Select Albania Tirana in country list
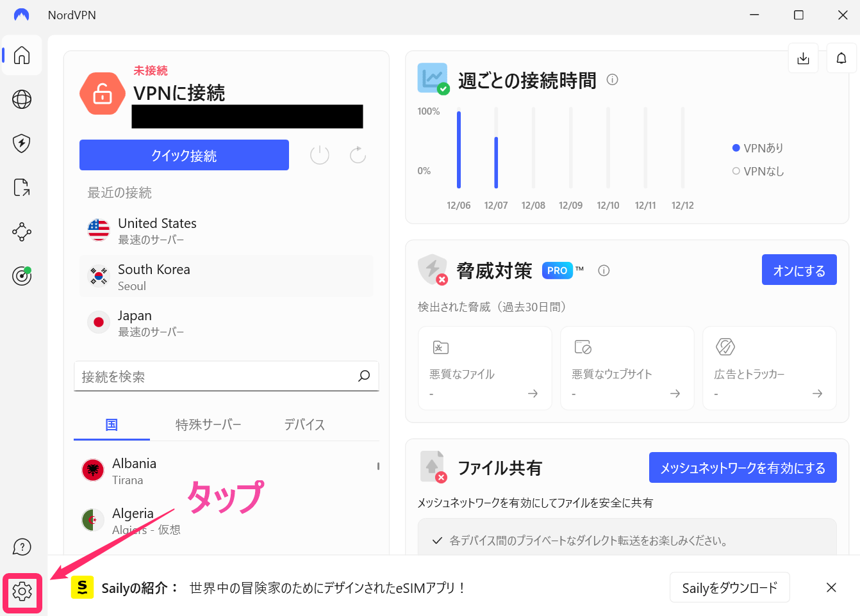This screenshot has width=860, height=616. (x=226, y=471)
